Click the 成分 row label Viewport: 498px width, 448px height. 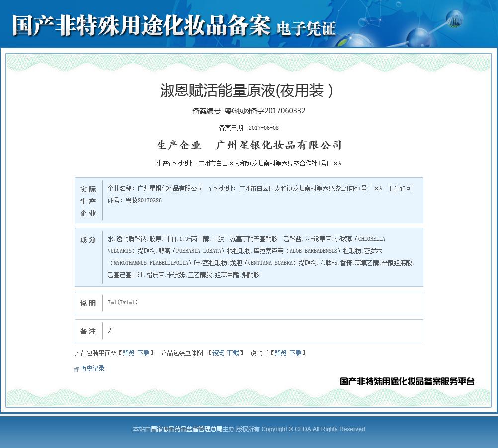[x=88, y=240]
